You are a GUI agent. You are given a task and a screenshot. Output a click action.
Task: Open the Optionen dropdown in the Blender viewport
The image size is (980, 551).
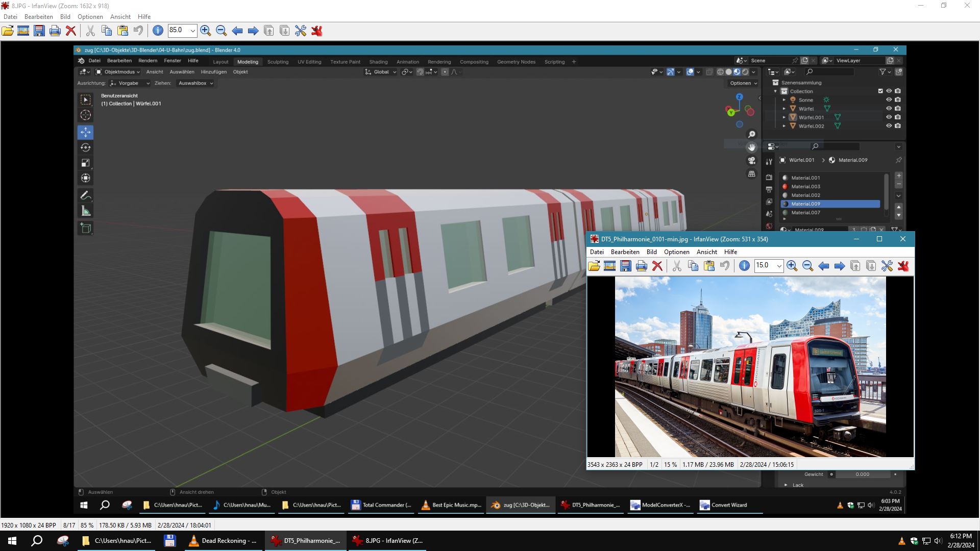click(x=743, y=83)
